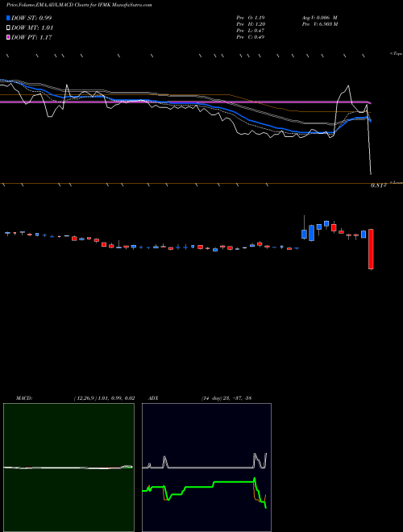The width and height of the screenshot is (403, 532).
Task: Click the ADX panel heading
Action: 153,398
